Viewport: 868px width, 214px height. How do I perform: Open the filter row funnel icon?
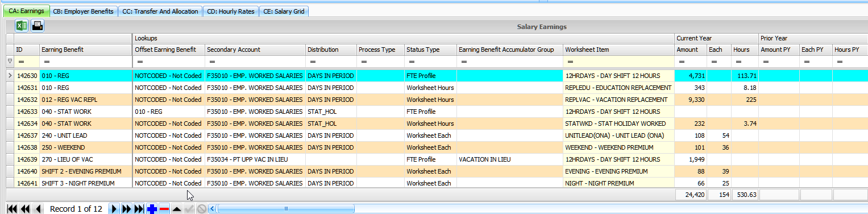10,61
